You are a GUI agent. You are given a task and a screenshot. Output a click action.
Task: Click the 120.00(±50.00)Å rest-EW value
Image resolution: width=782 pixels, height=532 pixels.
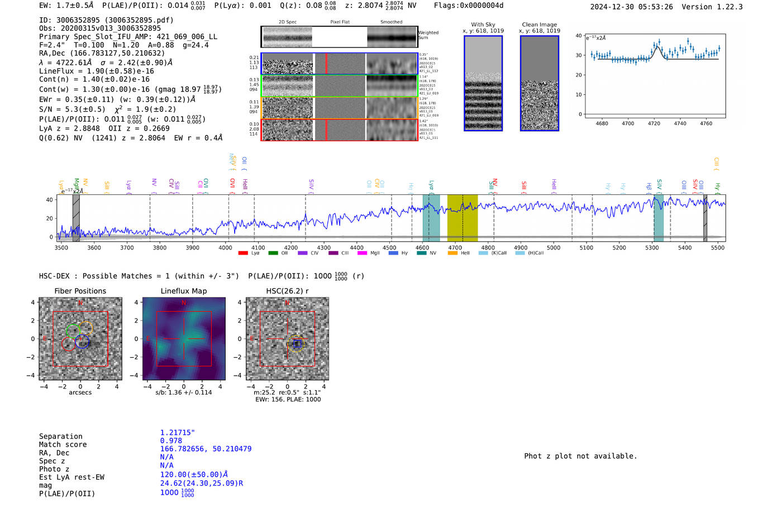(x=194, y=475)
